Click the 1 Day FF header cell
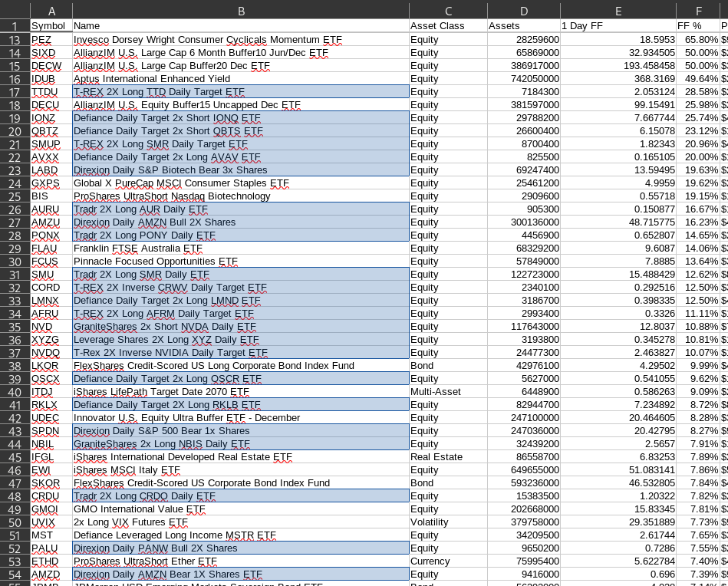 coord(618,26)
